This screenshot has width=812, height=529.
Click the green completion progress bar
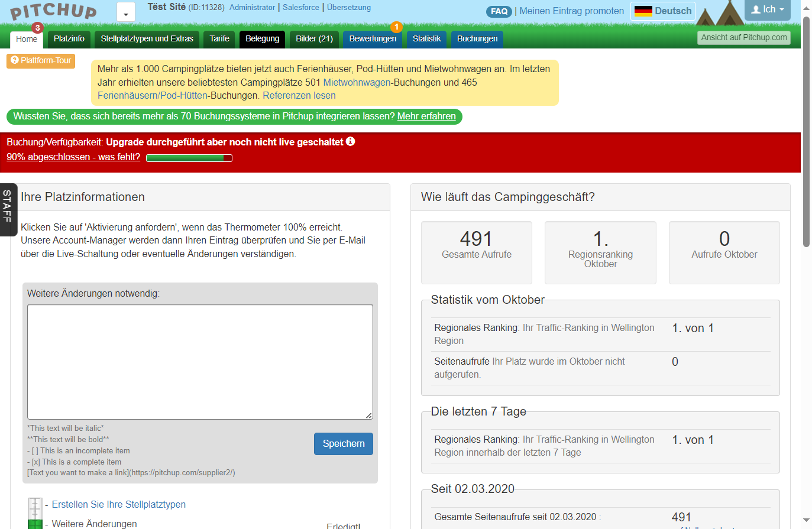tap(189, 158)
